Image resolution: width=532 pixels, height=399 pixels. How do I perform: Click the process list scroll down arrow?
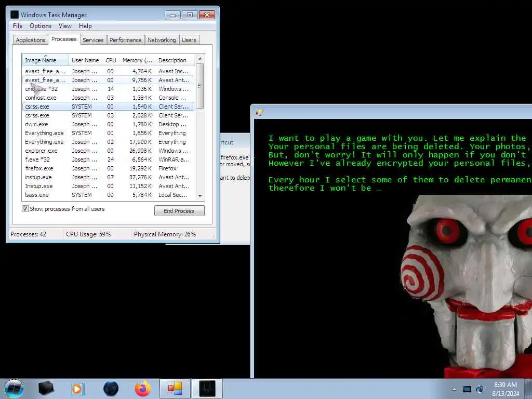point(200,196)
